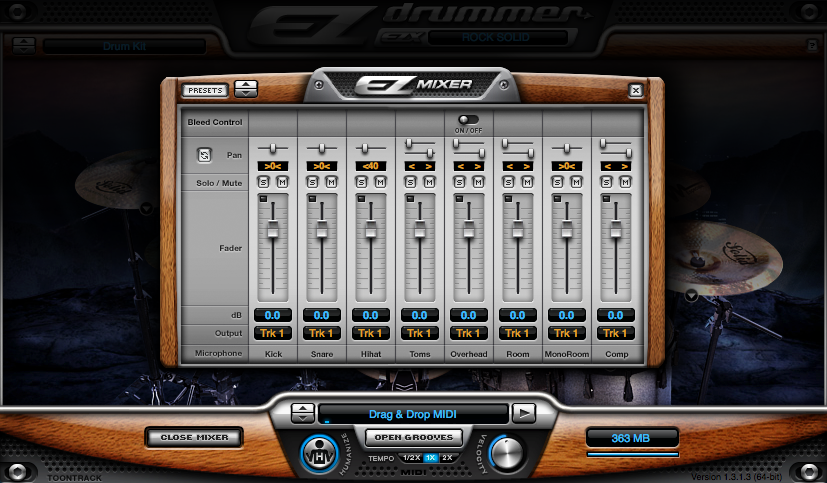Solo the Kick channel
This screenshot has height=483, width=827.
coord(264,182)
